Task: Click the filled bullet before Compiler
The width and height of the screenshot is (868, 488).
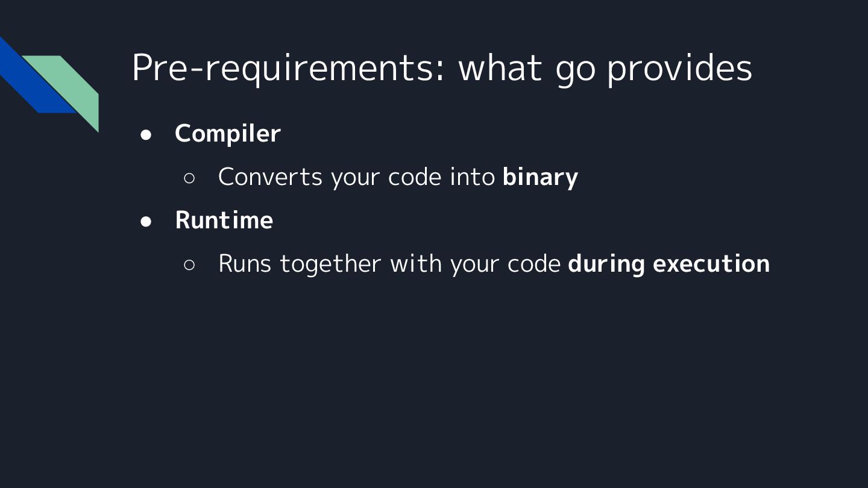Action: [146, 134]
